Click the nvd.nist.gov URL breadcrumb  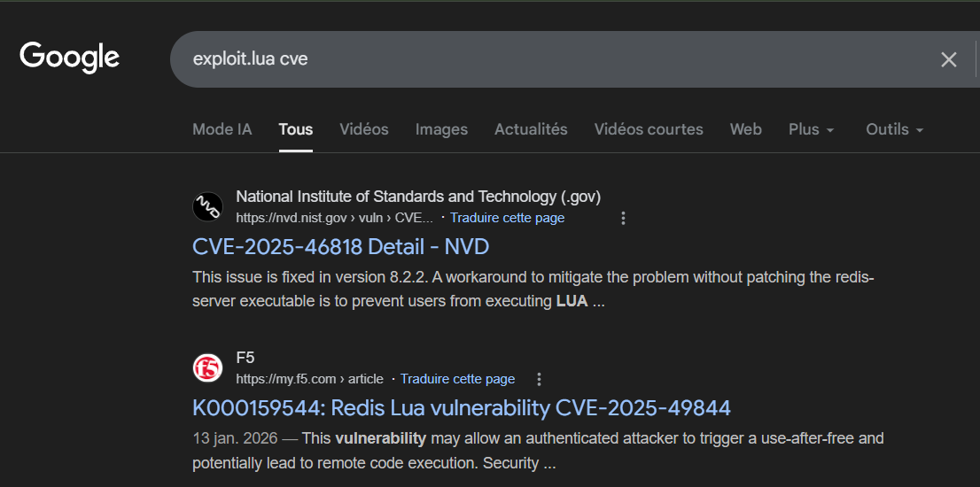tap(334, 218)
